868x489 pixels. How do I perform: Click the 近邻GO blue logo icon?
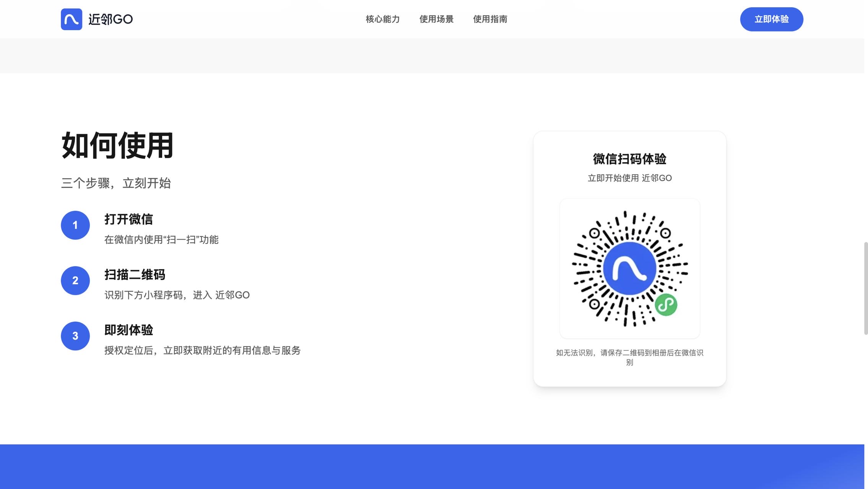coord(72,19)
